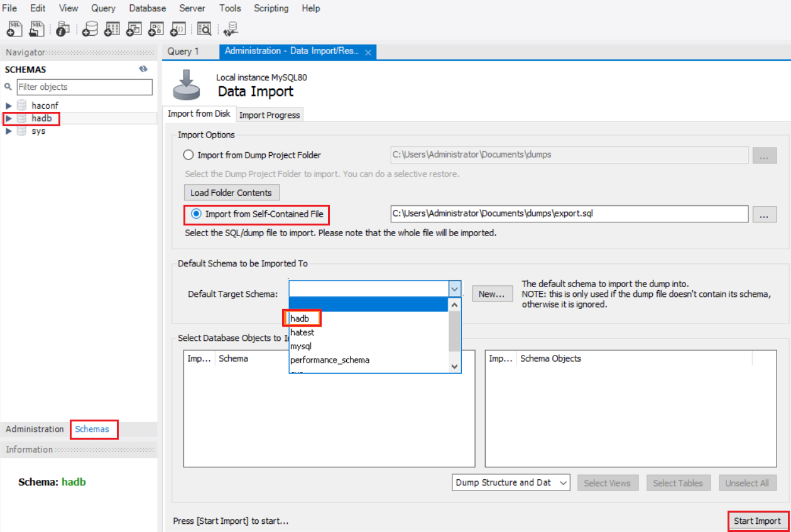Create a new table using the toolbar icon
791x532 pixels.
(111, 28)
